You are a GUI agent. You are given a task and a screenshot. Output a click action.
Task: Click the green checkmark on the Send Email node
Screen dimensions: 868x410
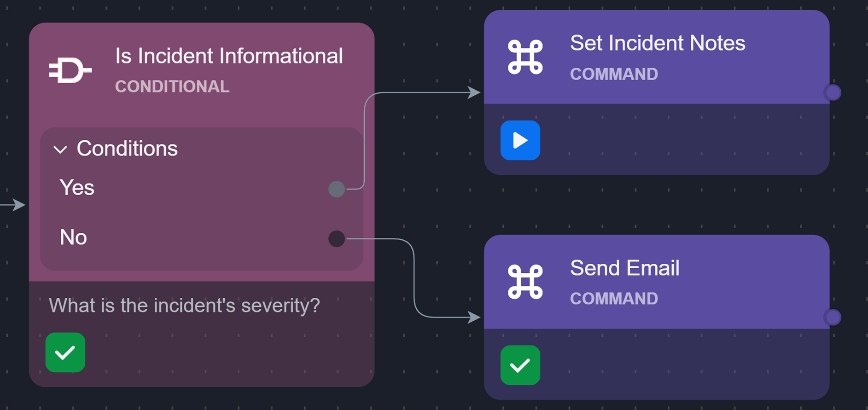[x=520, y=365]
